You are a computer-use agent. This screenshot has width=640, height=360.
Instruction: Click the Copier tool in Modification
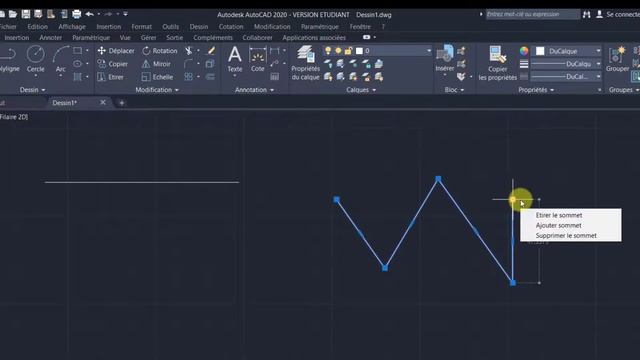(x=113, y=64)
